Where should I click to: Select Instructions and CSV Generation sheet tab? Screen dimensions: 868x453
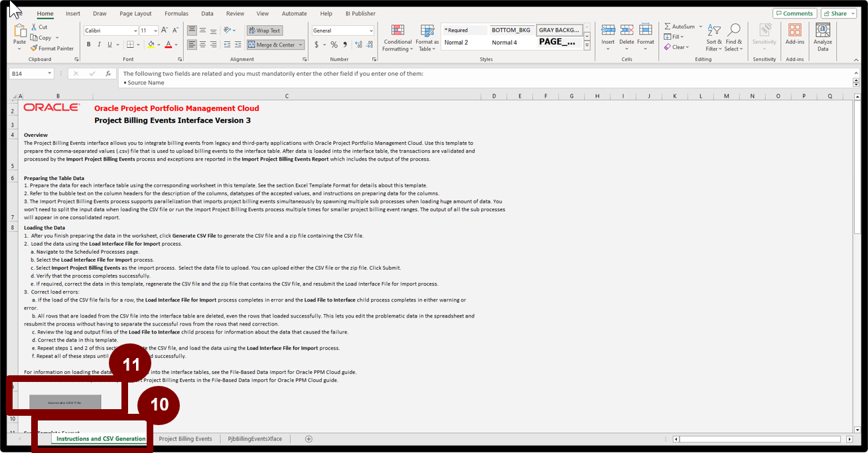pyautogui.click(x=101, y=439)
